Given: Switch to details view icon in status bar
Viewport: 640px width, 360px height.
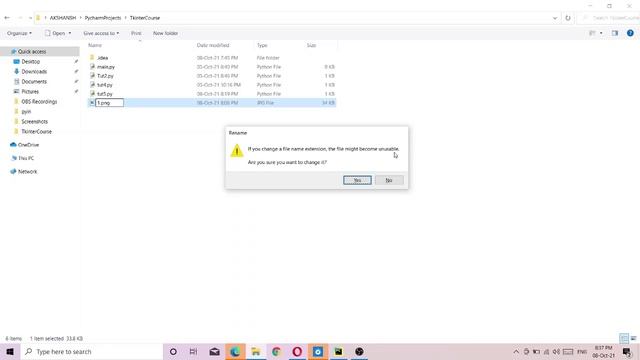Looking at the screenshot, I should pos(624,338).
